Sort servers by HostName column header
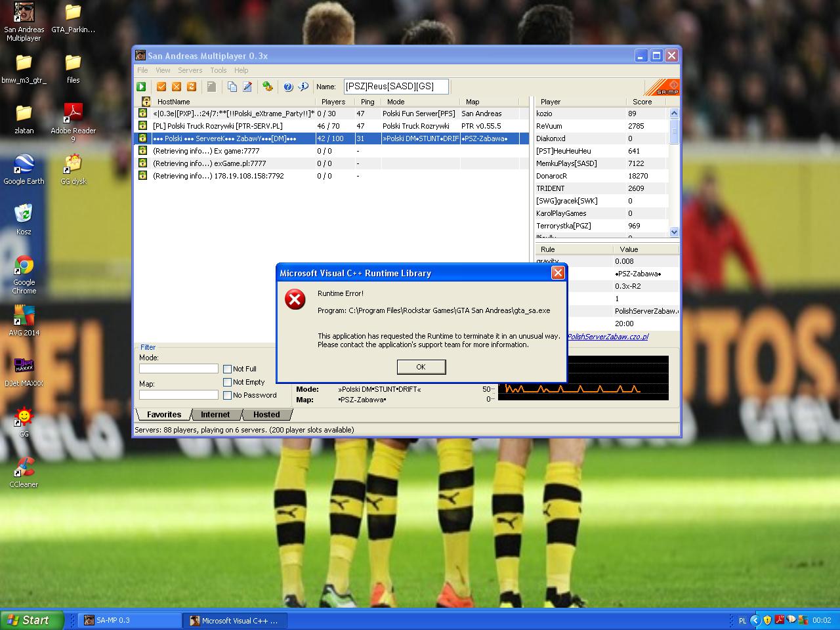 coord(234,102)
